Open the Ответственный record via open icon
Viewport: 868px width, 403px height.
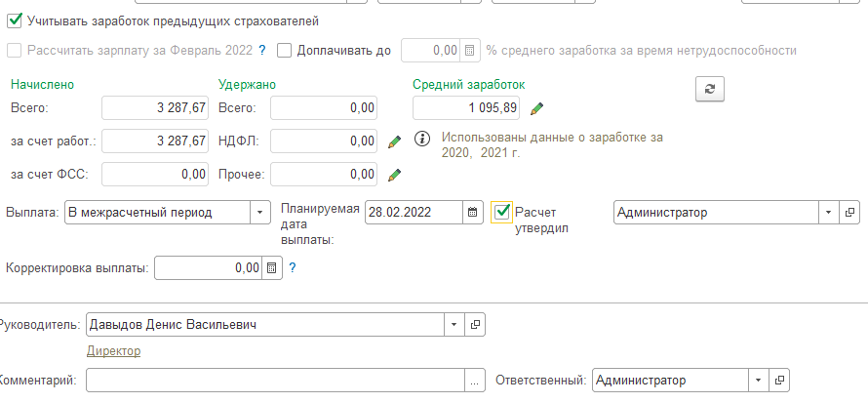pos(779,380)
